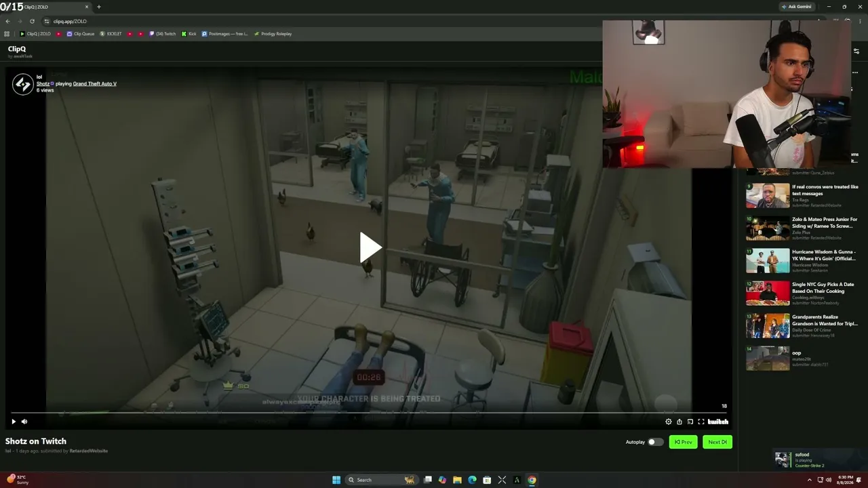Open the cast icon in the player controls
The width and height of the screenshot is (868, 488).
[x=690, y=422]
